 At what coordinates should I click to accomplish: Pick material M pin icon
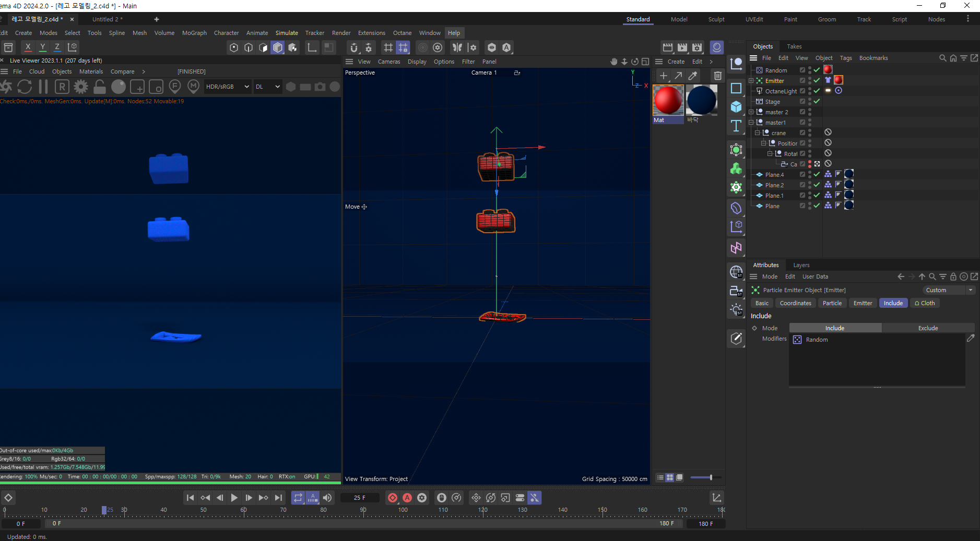point(194,87)
